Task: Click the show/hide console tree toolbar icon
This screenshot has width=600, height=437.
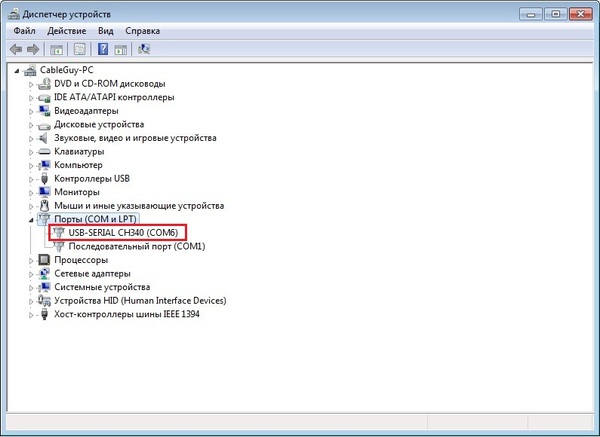Action: (57, 48)
